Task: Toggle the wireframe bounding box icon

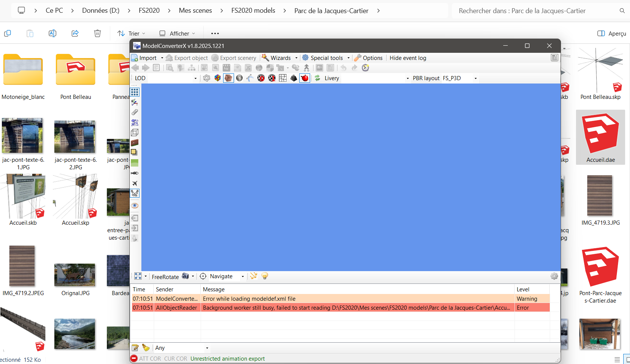Action: pos(135,133)
